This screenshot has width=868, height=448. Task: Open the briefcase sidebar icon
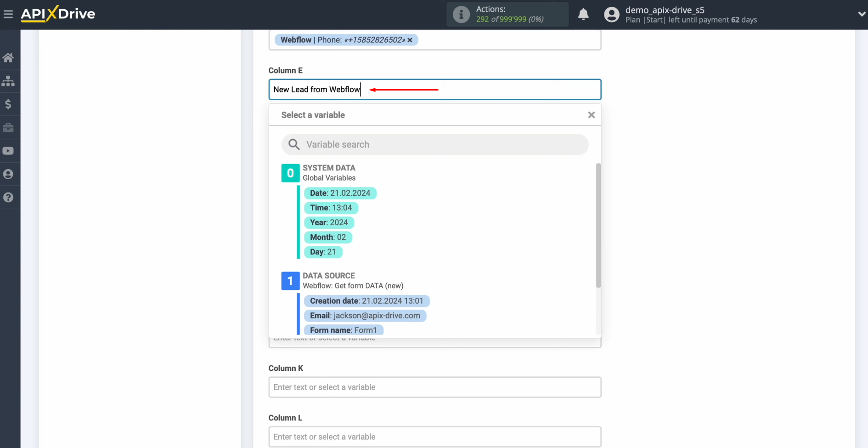[8, 128]
